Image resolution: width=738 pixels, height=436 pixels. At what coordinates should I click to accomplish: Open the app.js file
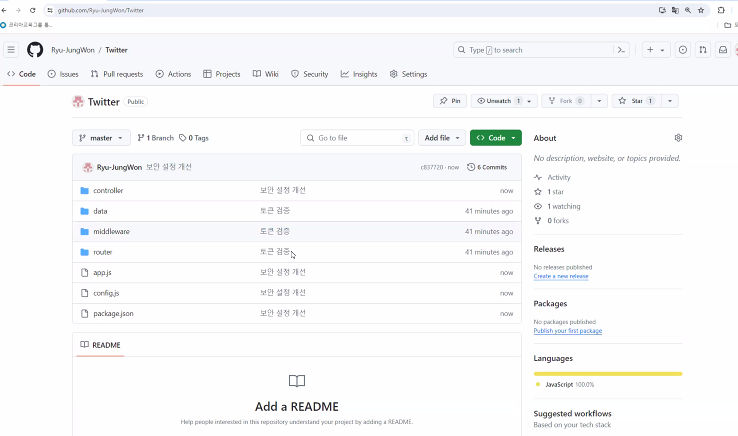click(x=102, y=273)
